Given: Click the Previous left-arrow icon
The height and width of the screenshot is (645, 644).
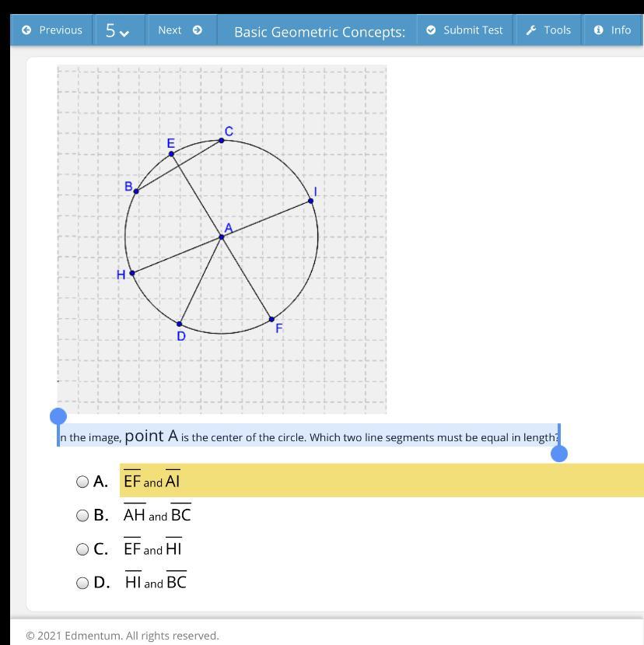Looking at the screenshot, I should click(x=26, y=30).
